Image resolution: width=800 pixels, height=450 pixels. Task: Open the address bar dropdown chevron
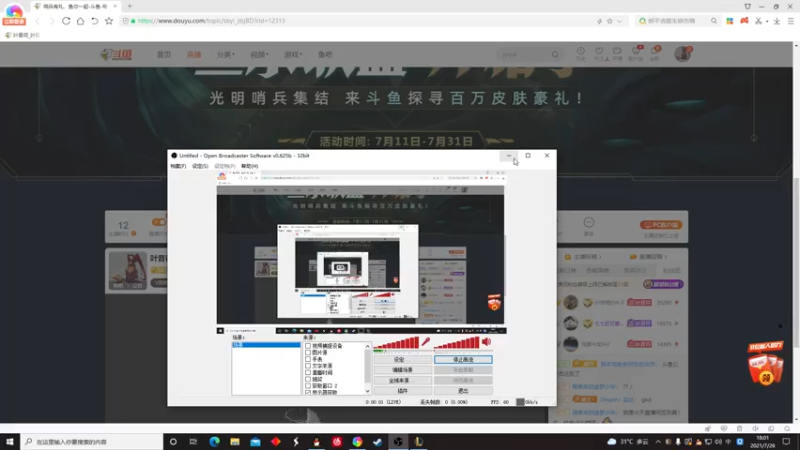tap(619, 21)
